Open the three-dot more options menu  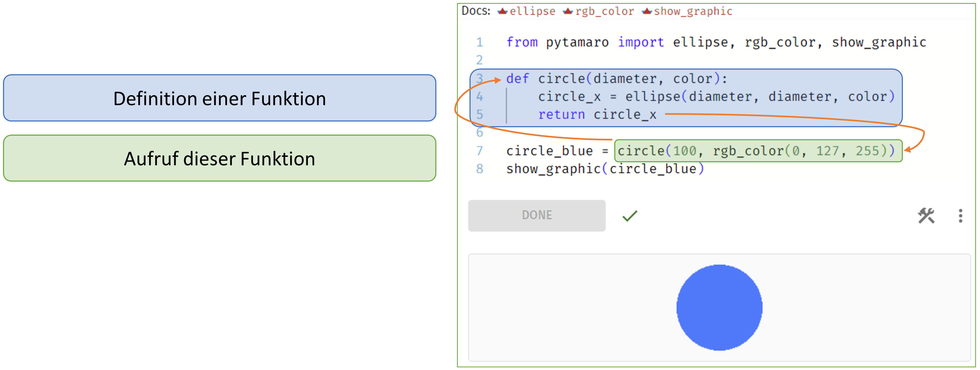click(x=961, y=216)
